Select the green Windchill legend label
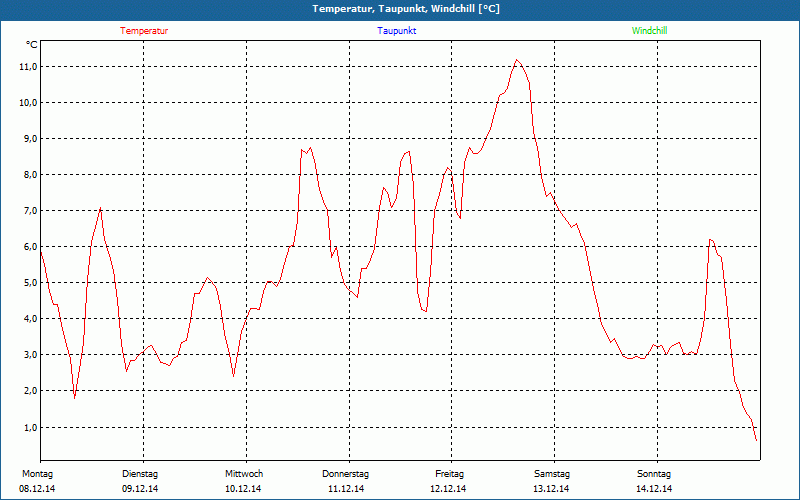Viewport: 800px width, 500px height. tap(649, 31)
